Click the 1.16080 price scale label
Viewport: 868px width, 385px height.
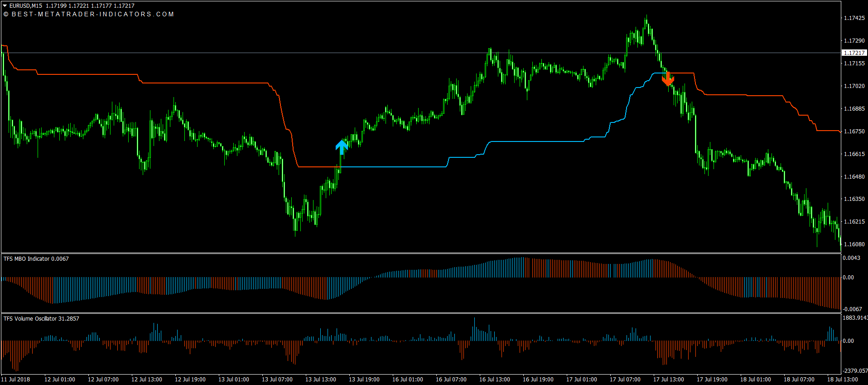(x=854, y=244)
